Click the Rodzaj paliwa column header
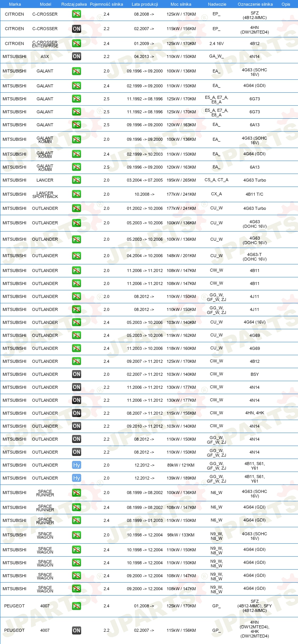298x644 pixels. click(74, 4)
